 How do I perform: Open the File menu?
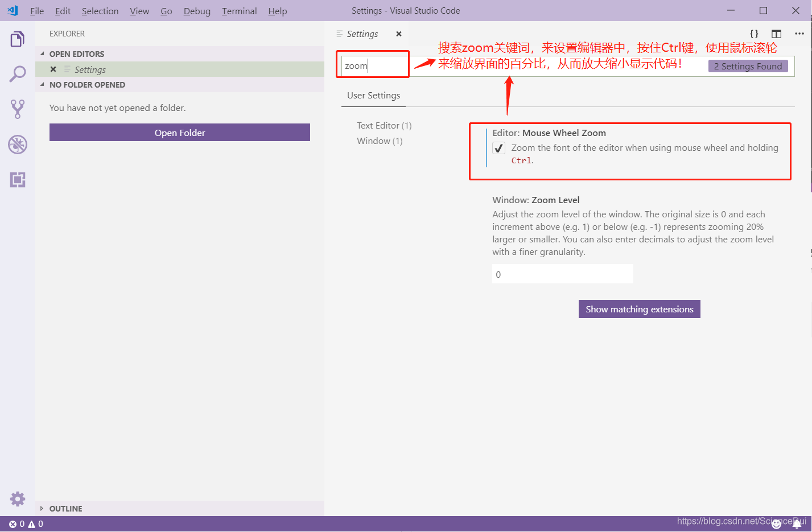click(37, 11)
